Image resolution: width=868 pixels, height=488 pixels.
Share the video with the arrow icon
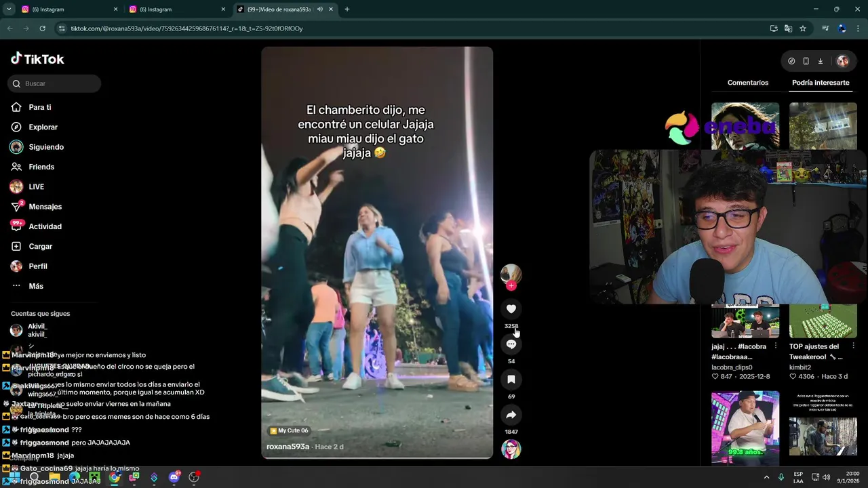coord(511,415)
